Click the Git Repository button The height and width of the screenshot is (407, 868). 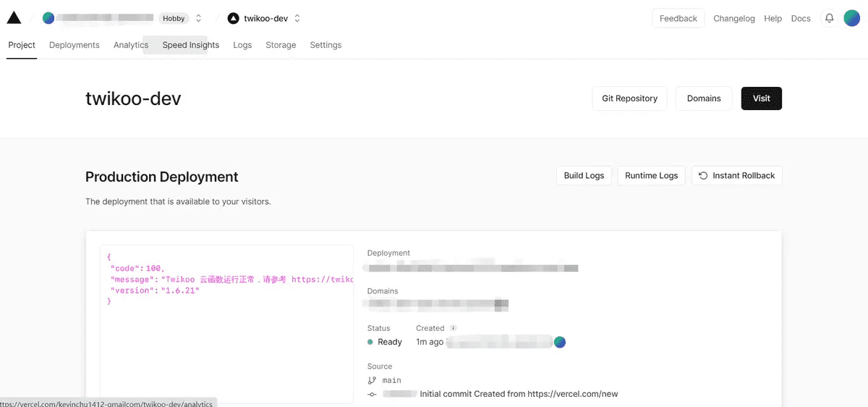point(629,98)
